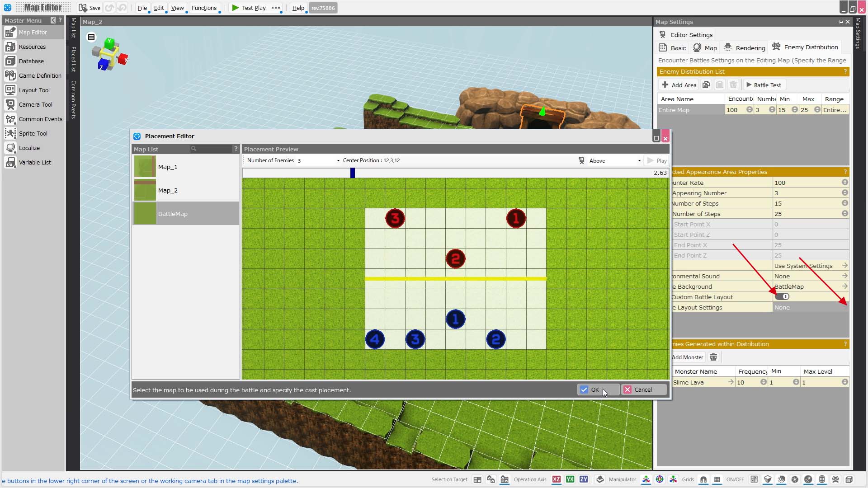Delete the selected enemy distribution area

(733, 85)
